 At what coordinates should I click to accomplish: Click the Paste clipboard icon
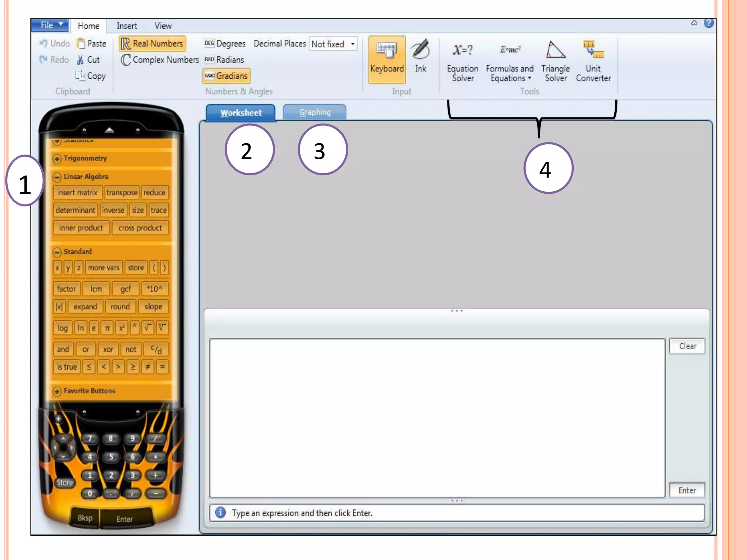coord(81,44)
